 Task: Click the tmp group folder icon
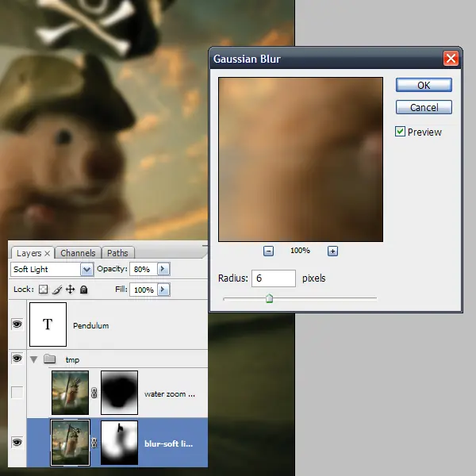point(49,359)
